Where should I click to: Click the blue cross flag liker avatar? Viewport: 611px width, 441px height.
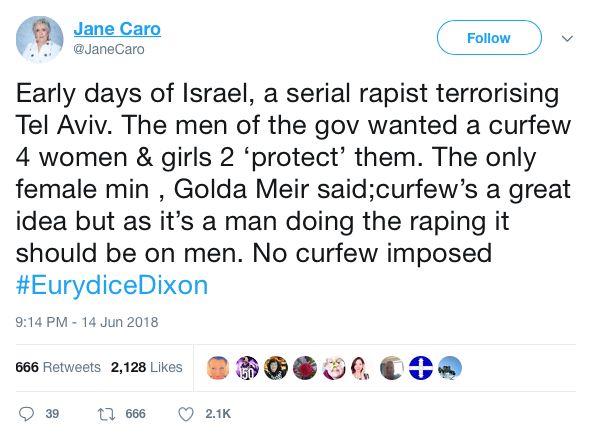[420, 367]
